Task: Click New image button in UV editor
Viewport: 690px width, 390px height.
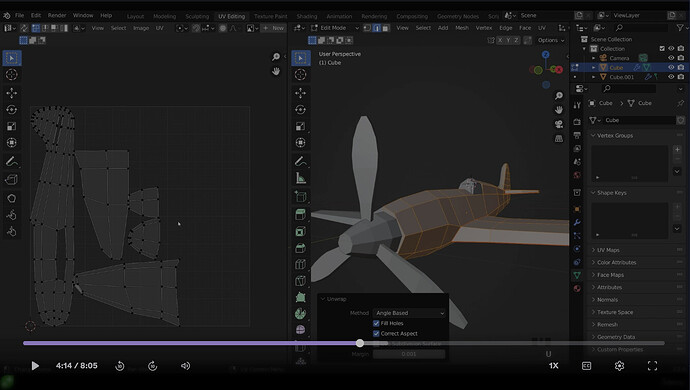Action: point(273,28)
